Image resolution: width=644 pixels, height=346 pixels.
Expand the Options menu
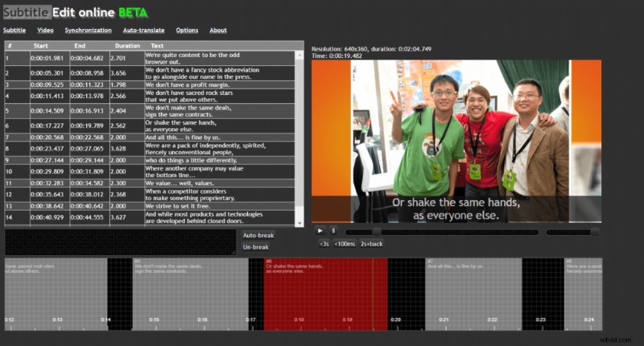pyautogui.click(x=187, y=30)
